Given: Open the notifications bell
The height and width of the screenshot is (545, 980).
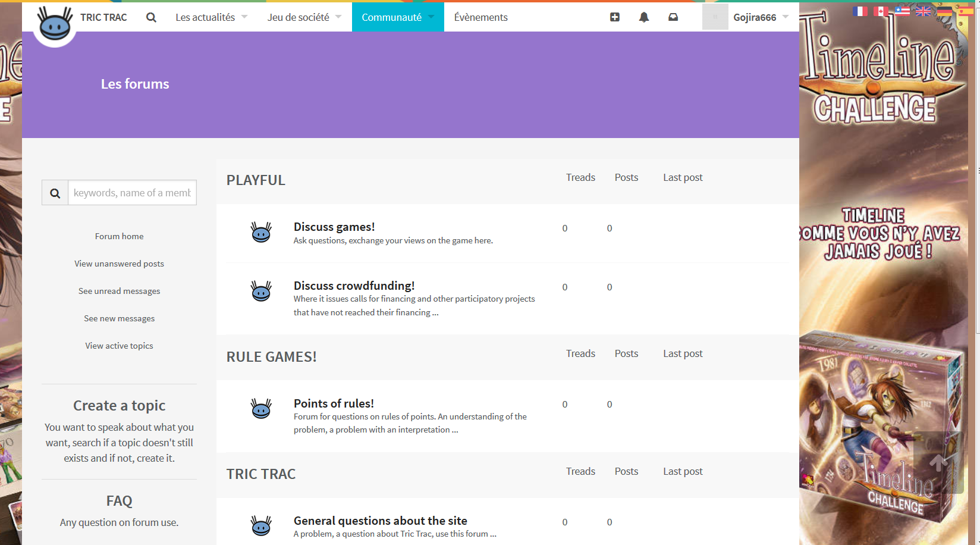Looking at the screenshot, I should (644, 17).
